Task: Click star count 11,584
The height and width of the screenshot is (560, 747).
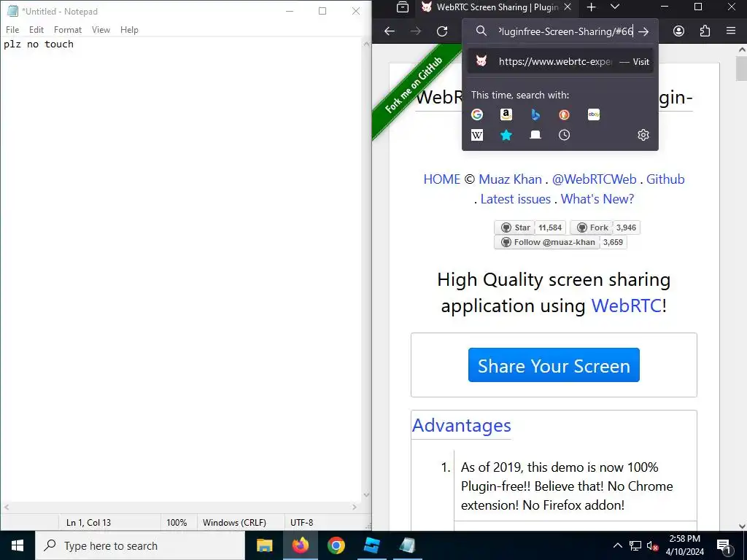Action: point(550,227)
